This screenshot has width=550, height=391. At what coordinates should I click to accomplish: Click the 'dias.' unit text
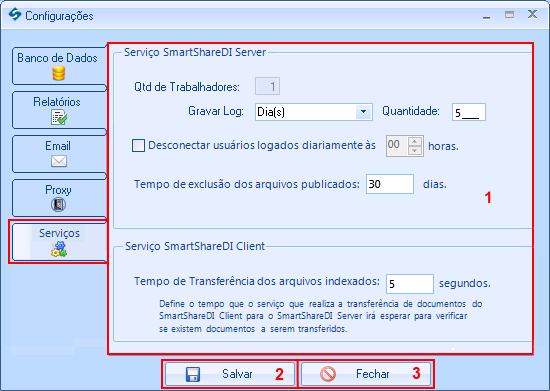(435, 184)
